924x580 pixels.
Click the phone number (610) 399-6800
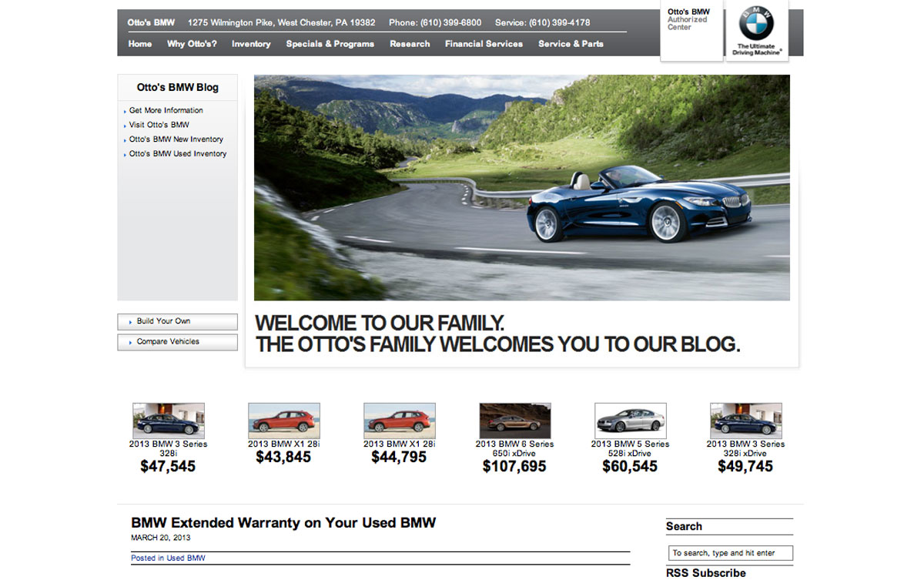coord(450,22)
